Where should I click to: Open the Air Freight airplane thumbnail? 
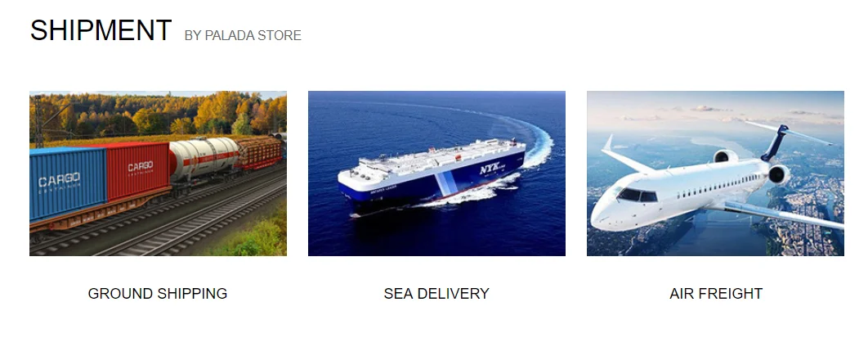pyautogui.click(x=715, y=174)
